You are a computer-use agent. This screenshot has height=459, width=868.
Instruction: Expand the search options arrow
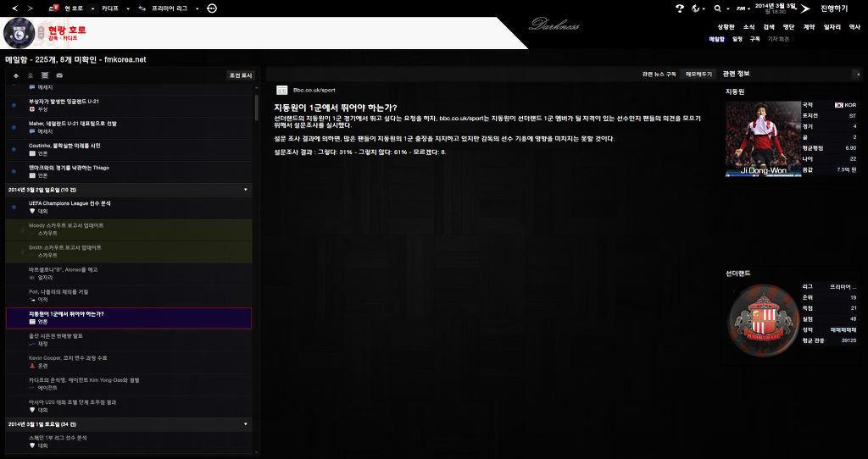coord(728,8)
